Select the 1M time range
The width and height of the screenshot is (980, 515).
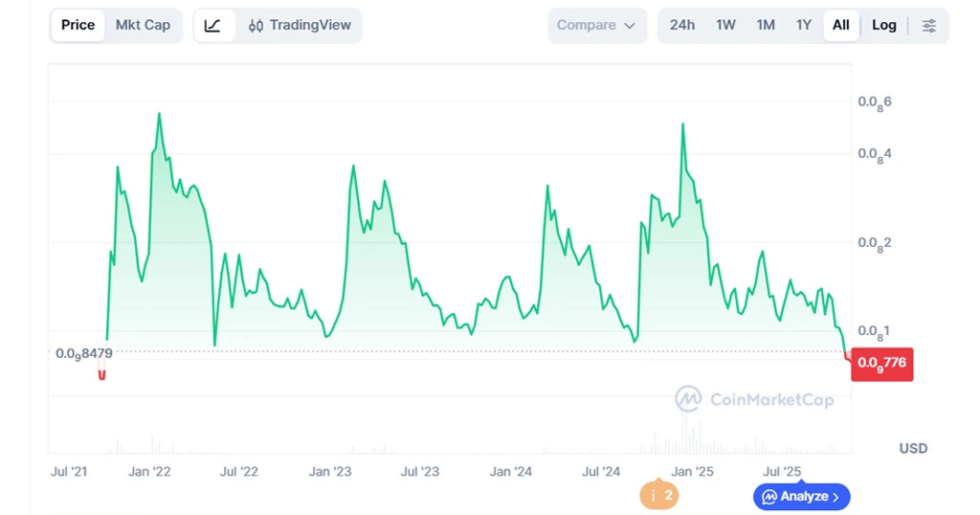click(x=765, y=26)
